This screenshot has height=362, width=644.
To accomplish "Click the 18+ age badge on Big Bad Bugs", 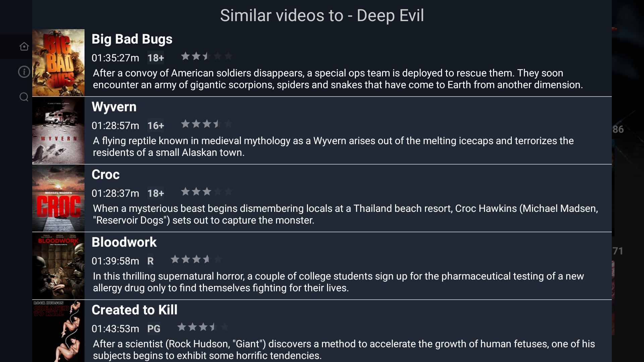I will pos(155,58).
